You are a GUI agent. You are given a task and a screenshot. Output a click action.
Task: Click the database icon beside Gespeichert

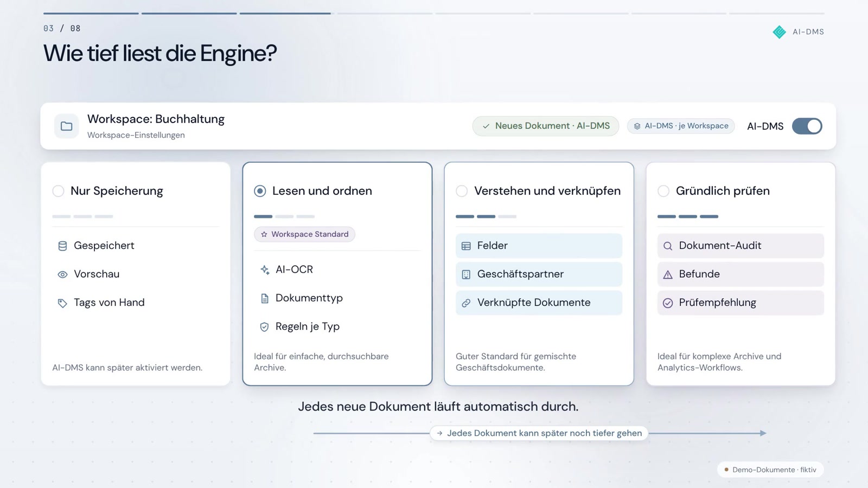pos(62,246)
